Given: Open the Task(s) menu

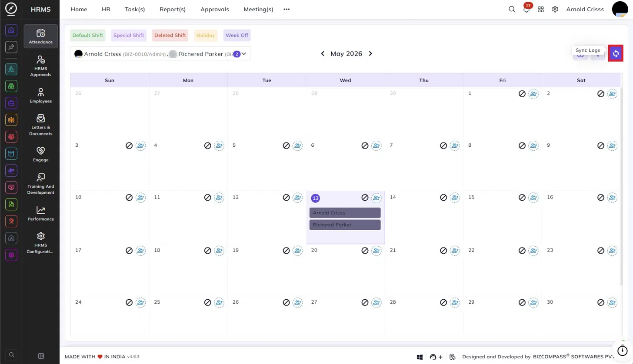Looking at the screenshot, I should click(135, 9).
